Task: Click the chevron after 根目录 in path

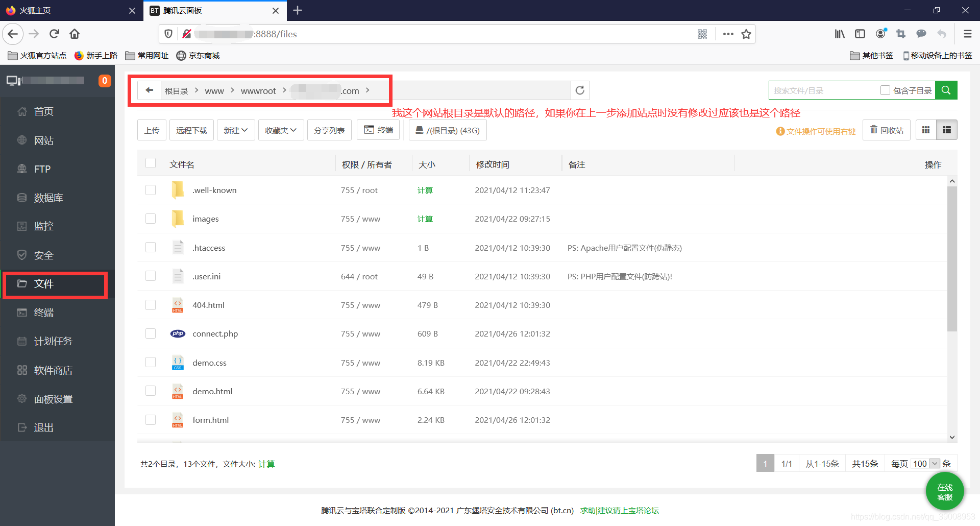Action: (x=197, y=90)
